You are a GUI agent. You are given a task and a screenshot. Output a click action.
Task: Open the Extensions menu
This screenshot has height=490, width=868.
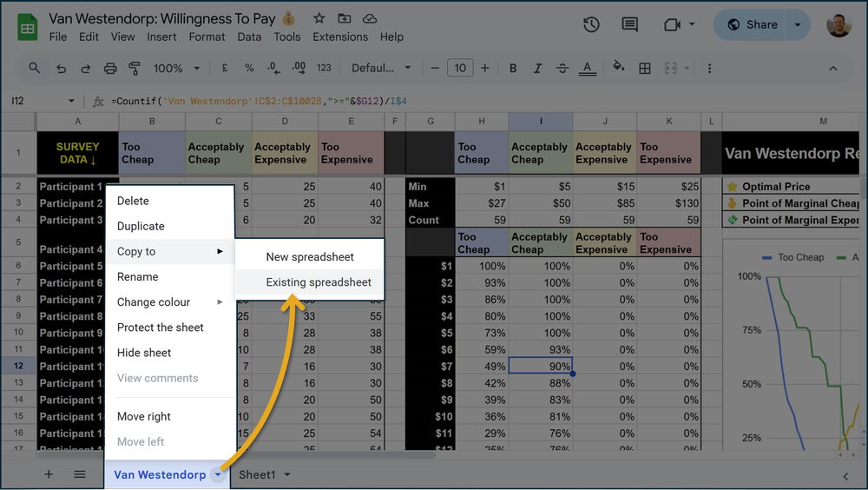pyautogui.click(x=340, y=36)
